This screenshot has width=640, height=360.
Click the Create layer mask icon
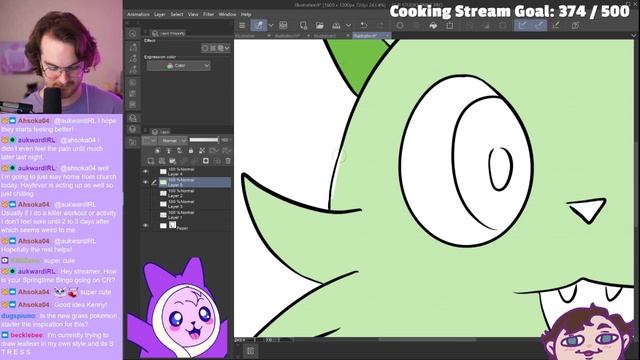pos(206,161)
